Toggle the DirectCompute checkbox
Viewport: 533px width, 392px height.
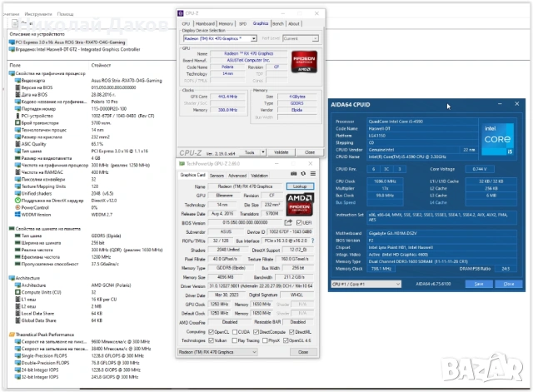click(x=256, y=332)
